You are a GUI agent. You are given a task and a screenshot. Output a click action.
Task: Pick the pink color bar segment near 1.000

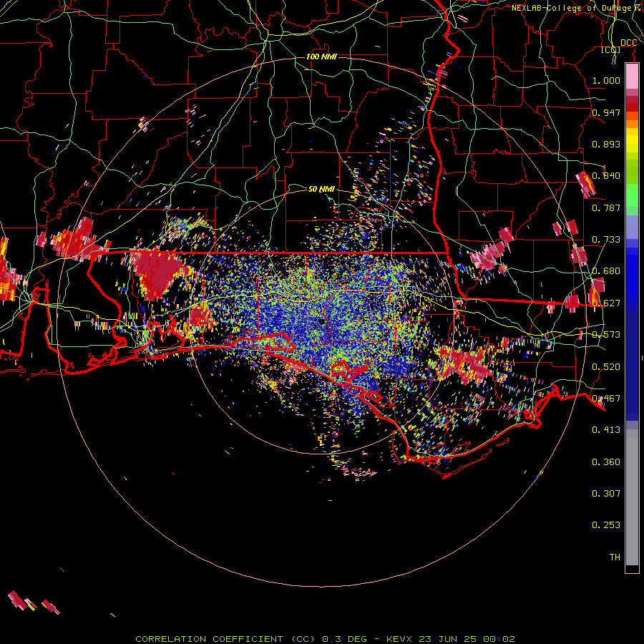632,76
